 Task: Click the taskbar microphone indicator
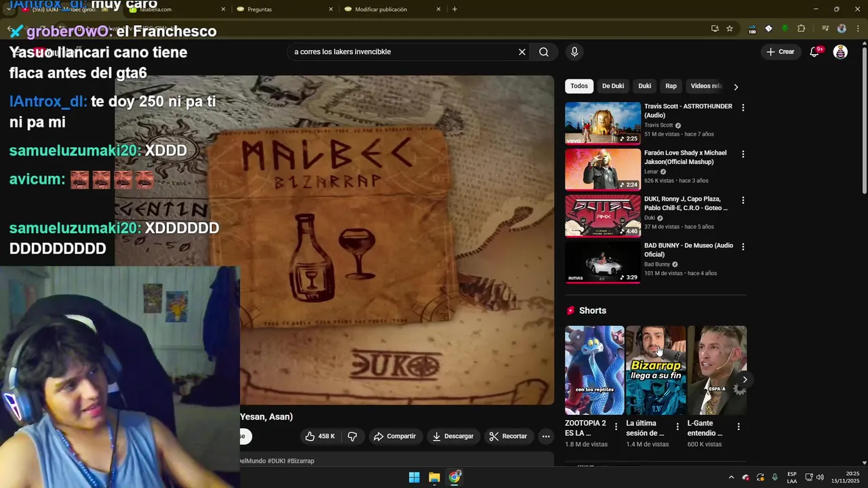[x=774, y=477]
